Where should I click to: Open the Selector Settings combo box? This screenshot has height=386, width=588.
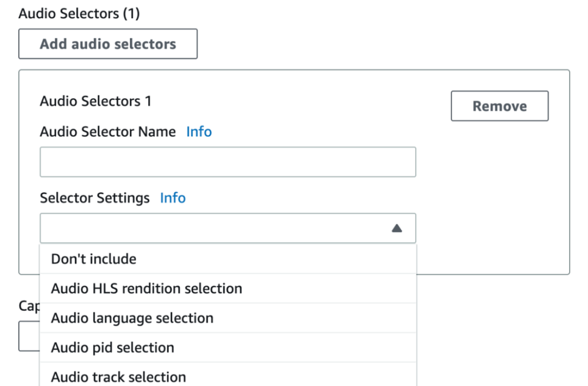click(x=227, y=228)
